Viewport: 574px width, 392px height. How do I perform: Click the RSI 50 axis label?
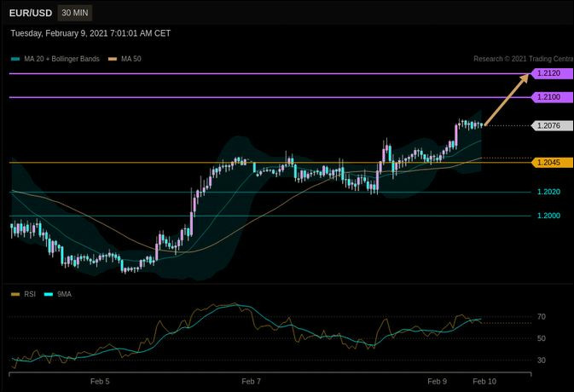click(541, 338)
